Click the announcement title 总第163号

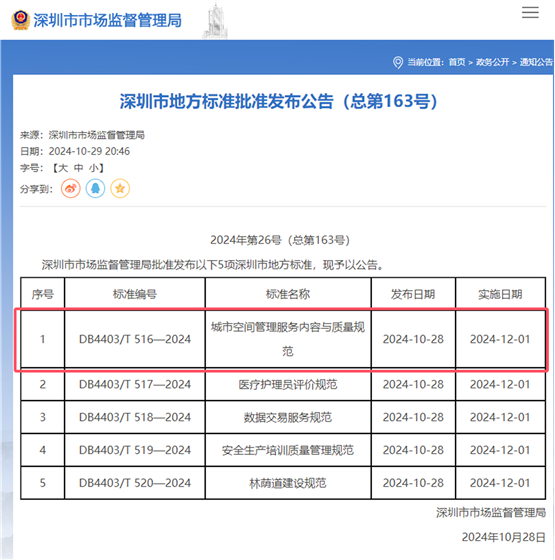[x=278, y=101]
